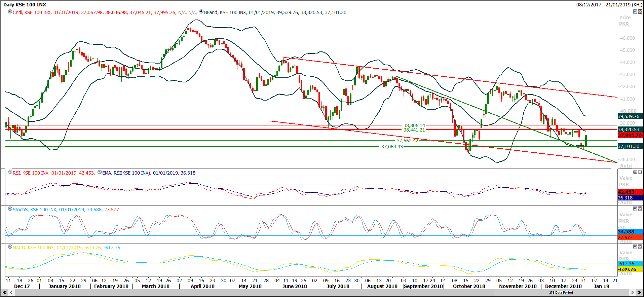The image size is (644, 297).
Task: Click the clock icon beside the Cndl series
Action: click(10, 12)
